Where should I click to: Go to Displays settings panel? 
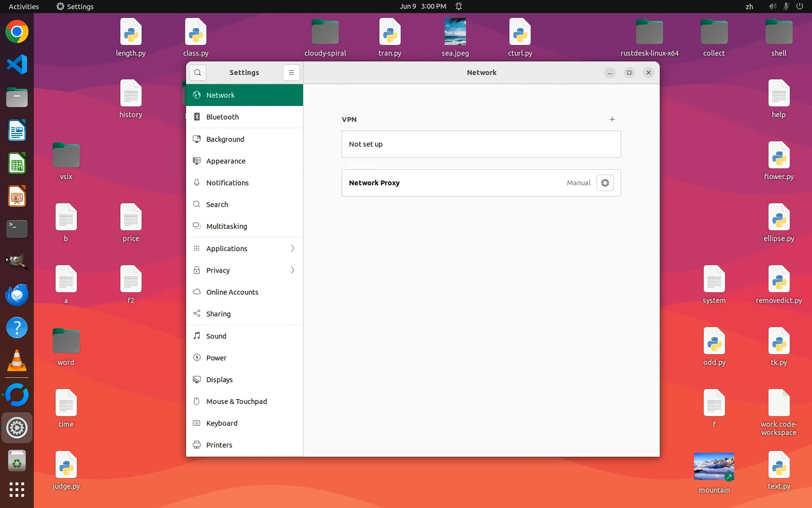[244, 380]
